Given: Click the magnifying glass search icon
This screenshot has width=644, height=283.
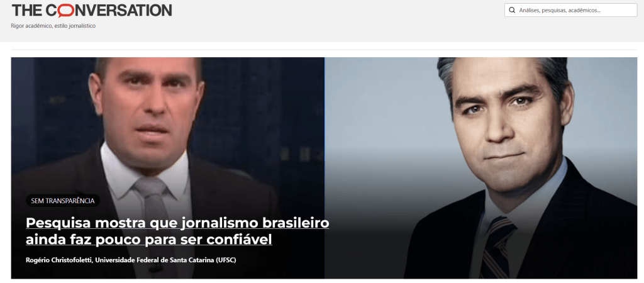Looking at the screenshot, I should (x=512, y=10).
